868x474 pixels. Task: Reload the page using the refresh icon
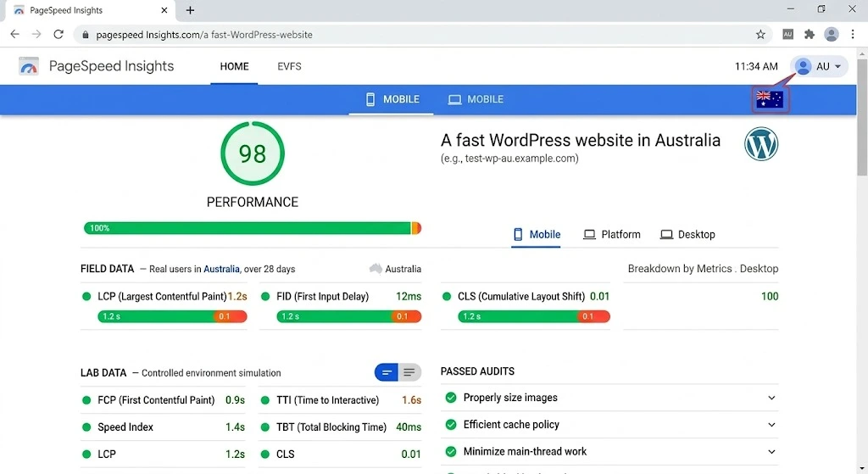point(58,35)
